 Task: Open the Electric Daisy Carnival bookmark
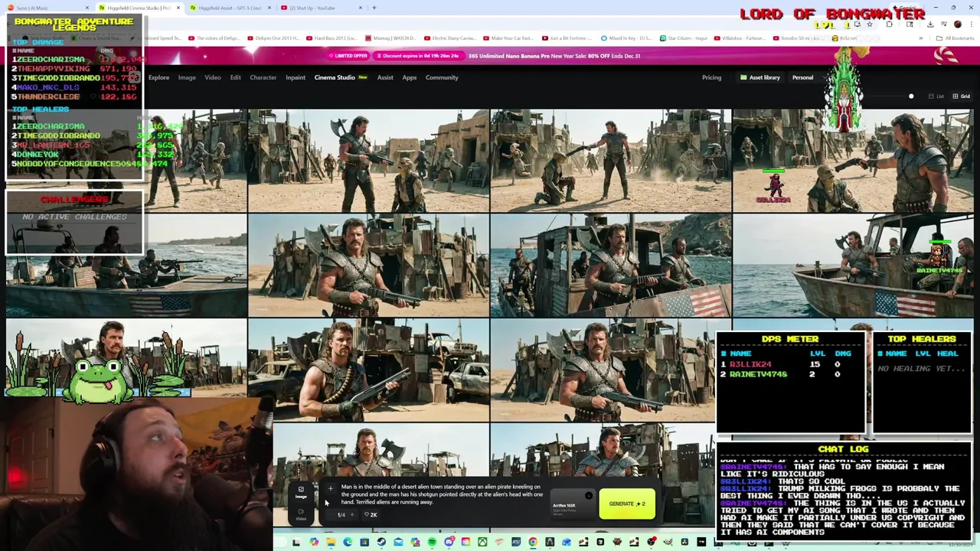450,38
